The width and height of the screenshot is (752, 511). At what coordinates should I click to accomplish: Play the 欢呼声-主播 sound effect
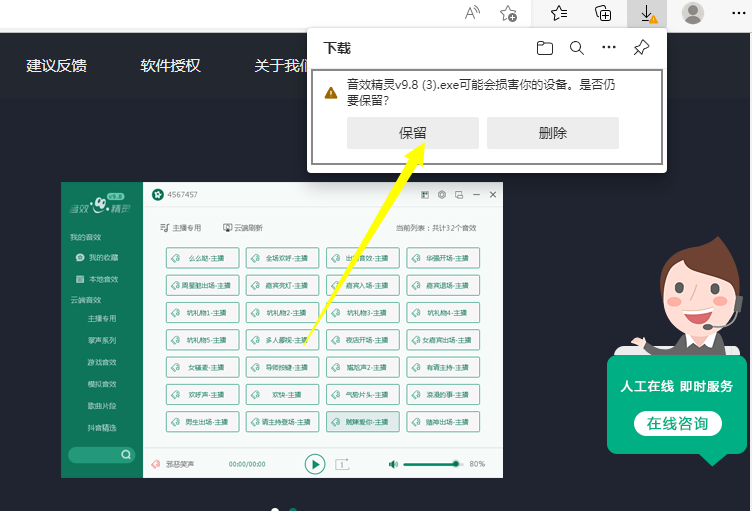point(202,395)
